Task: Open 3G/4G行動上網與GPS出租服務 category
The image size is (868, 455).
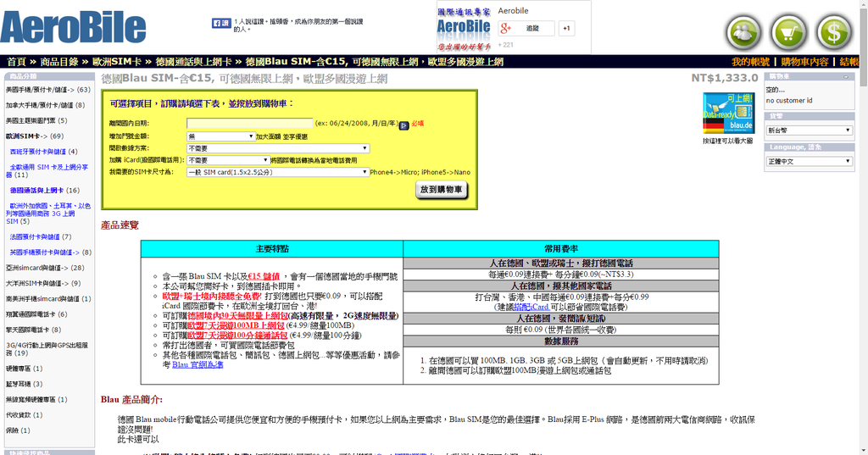Action: 47,349
